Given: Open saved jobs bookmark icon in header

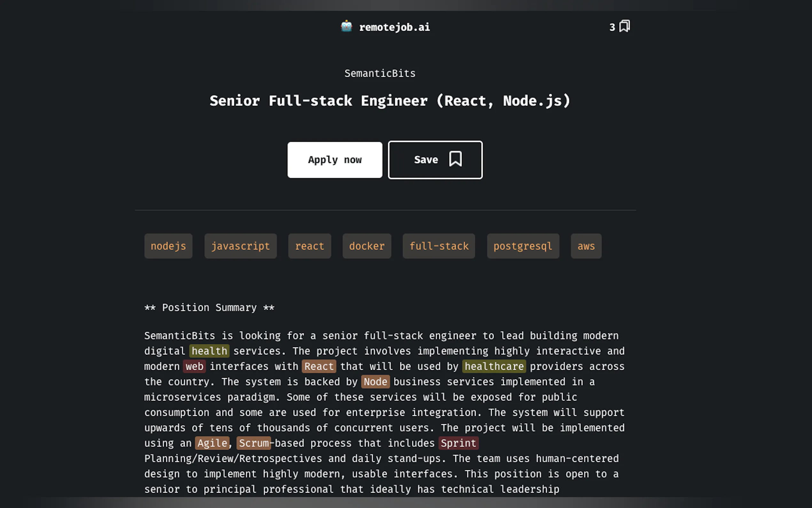Looking at the screenshot, I should [x=624, y=26].
